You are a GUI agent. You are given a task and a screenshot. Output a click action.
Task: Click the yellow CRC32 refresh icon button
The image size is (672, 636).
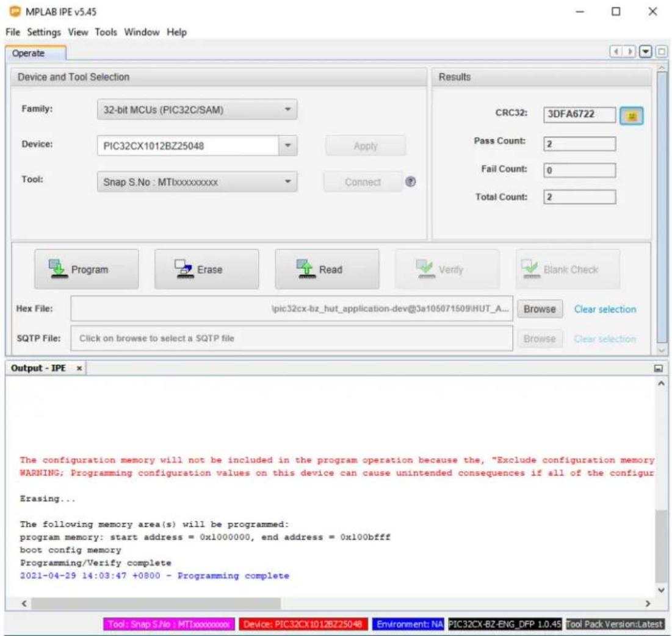click(631, 116)
